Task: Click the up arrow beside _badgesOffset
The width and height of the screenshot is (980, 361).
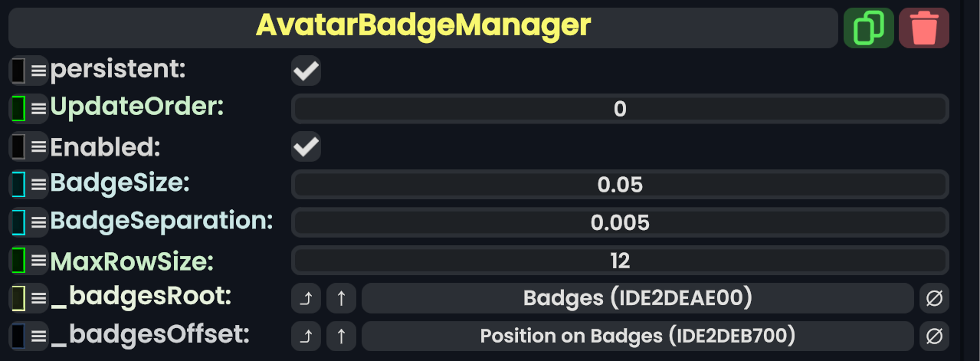Action: tap(342, 336)
